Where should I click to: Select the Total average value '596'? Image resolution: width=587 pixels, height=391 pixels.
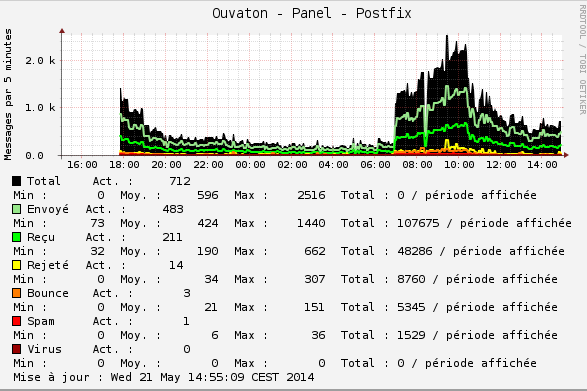click(208, 195)
